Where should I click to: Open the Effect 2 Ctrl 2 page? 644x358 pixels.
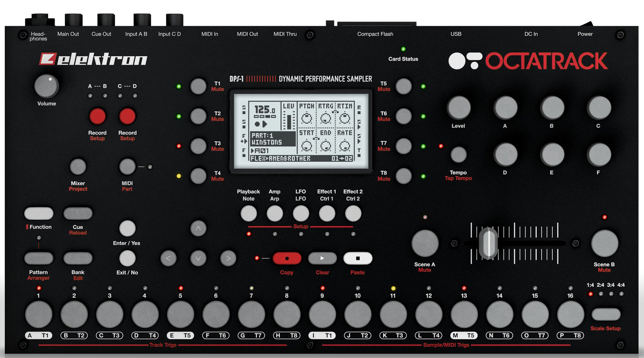pyautogui.click(x=353, y=214)
